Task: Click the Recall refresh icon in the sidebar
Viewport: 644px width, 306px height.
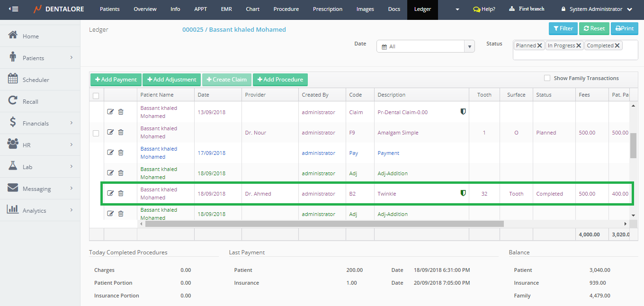Action: coord(13,101)
